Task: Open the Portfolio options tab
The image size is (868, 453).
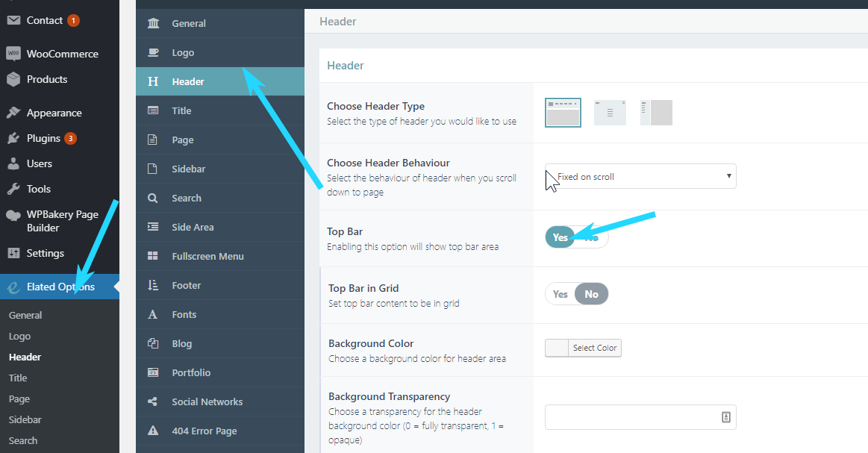Action: tap(219, 372)
